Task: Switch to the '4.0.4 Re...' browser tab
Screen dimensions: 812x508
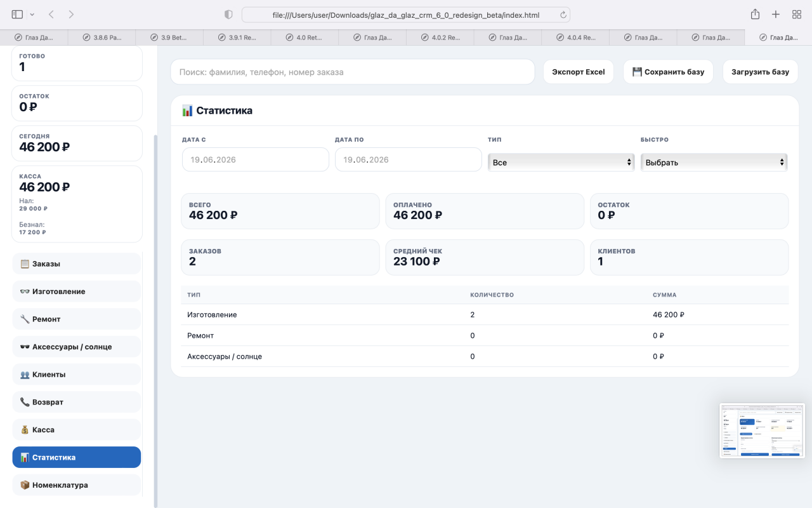Action: [x=575, y=37]
